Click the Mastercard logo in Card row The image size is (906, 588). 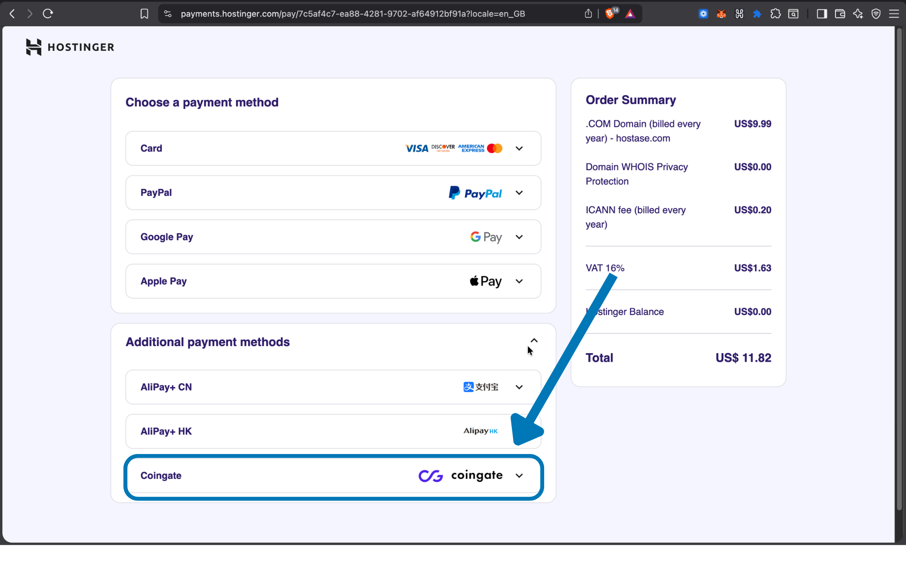click(495, 149)
